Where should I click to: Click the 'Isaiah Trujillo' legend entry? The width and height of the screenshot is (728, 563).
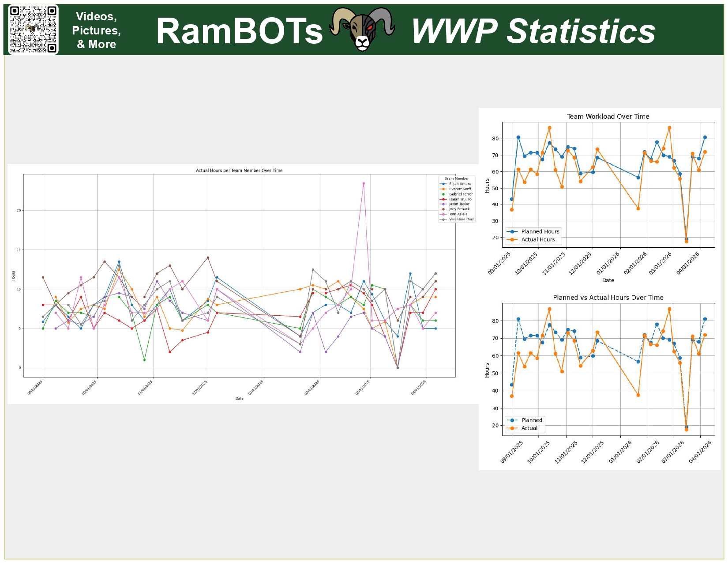[x=456, y=199]
